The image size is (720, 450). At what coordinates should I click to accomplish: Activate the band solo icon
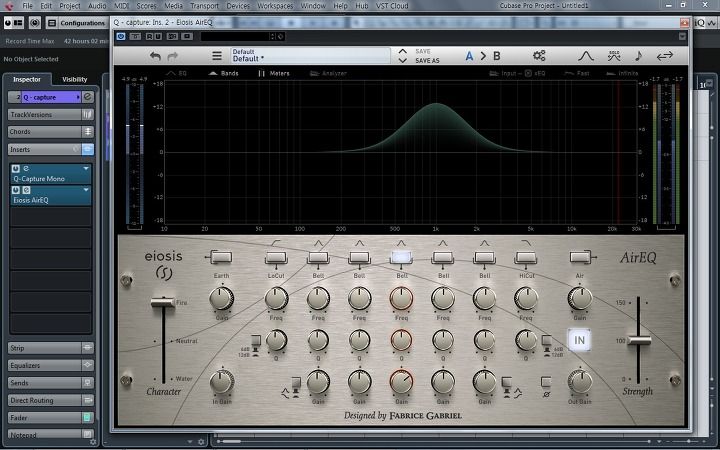[x=614, y=56]
